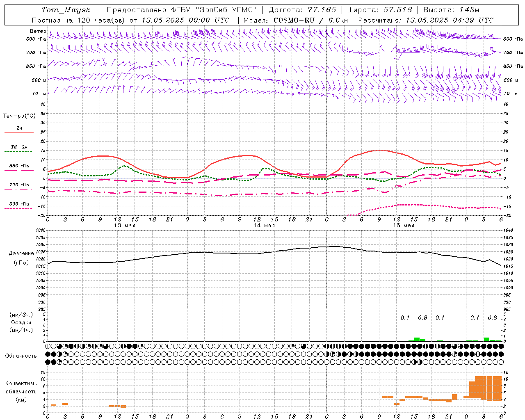Image resolution: width=525 pixels, height=420 pixels.
Task: Click the 850 гПа legend line sample under temperature
Action: (x=19, y=170)
